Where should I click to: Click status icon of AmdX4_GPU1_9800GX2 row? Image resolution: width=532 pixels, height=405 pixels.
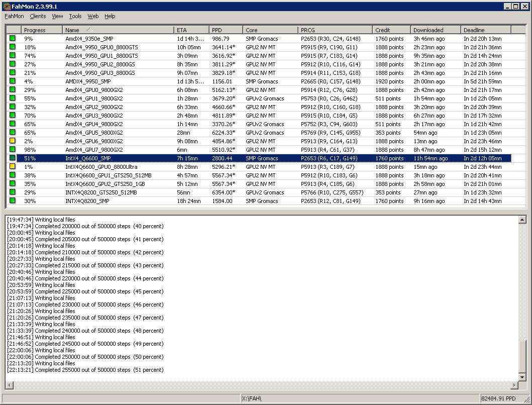pos(13,98)
